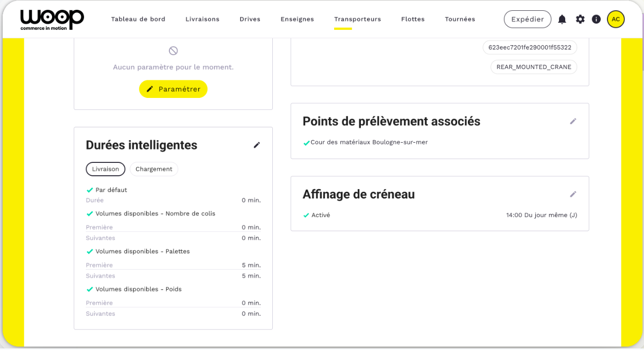This screenshot has height=350, width=644.
Task: Select the Transporteurs tab
Action: pos(357,20)
